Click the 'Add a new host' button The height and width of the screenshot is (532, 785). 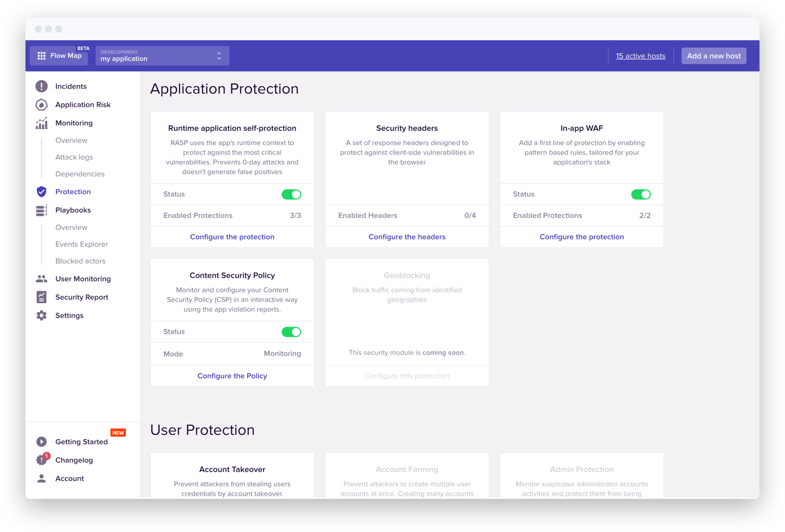pos(714,56)
